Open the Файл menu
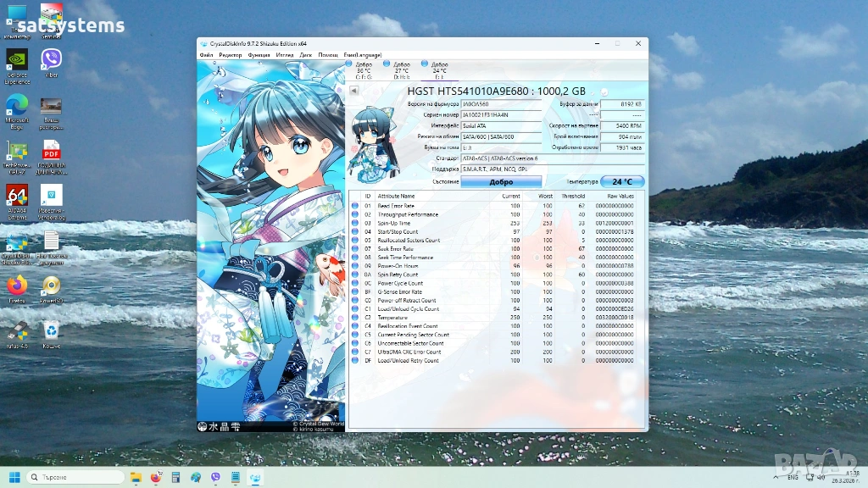868x488 pixels. 206,54
